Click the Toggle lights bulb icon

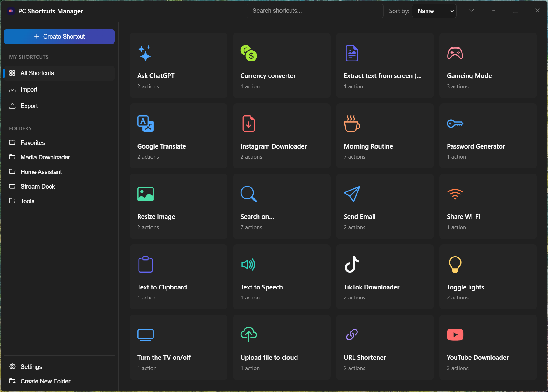pos(455,264)
